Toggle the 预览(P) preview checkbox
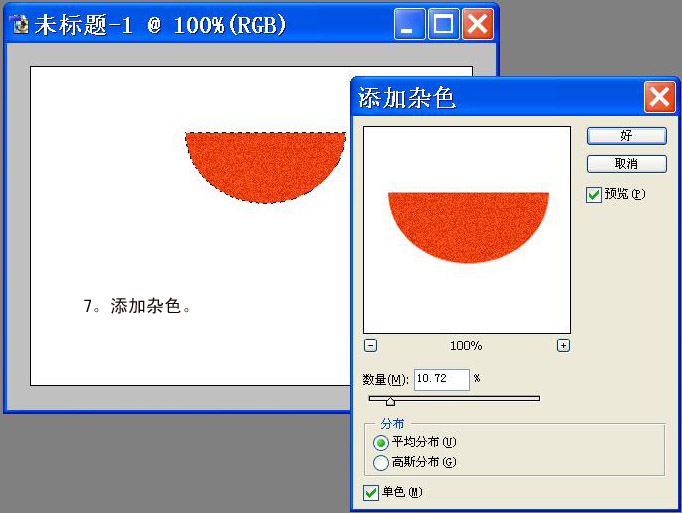 (x=594, y=194)
